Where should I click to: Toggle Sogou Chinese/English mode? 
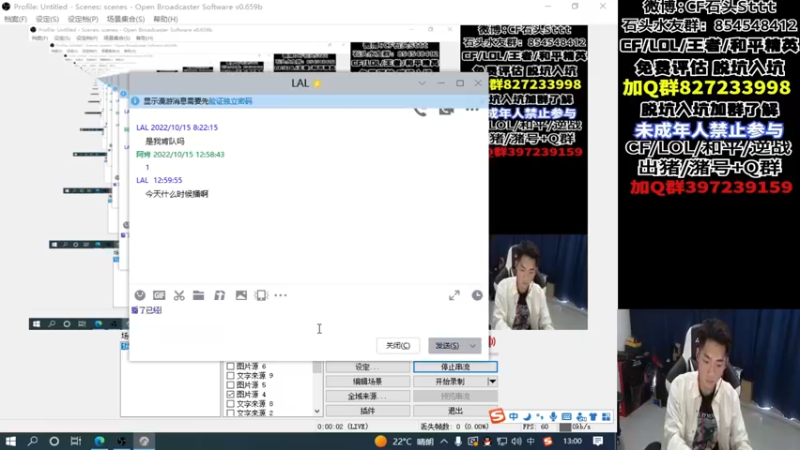click(x=514, y=417)
